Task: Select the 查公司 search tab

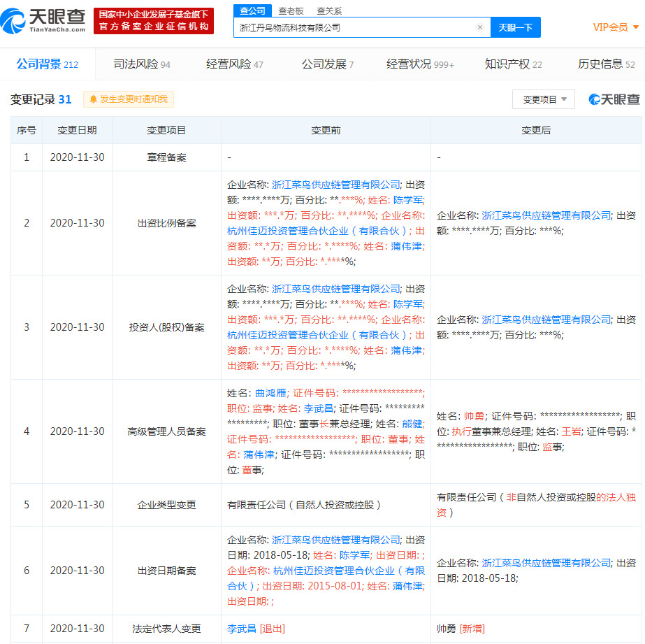Action: pyautogui.click(x=252, y=10)
